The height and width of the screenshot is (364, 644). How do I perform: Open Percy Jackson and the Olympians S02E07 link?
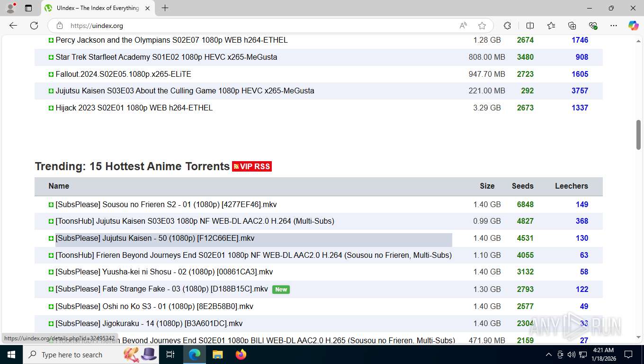tap(171, 40)
